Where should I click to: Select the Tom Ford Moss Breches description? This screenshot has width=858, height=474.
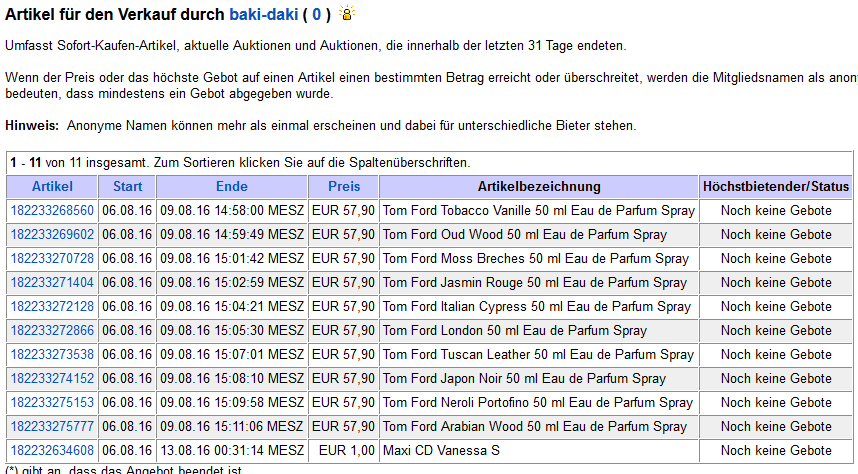click(x=536, y=259)
